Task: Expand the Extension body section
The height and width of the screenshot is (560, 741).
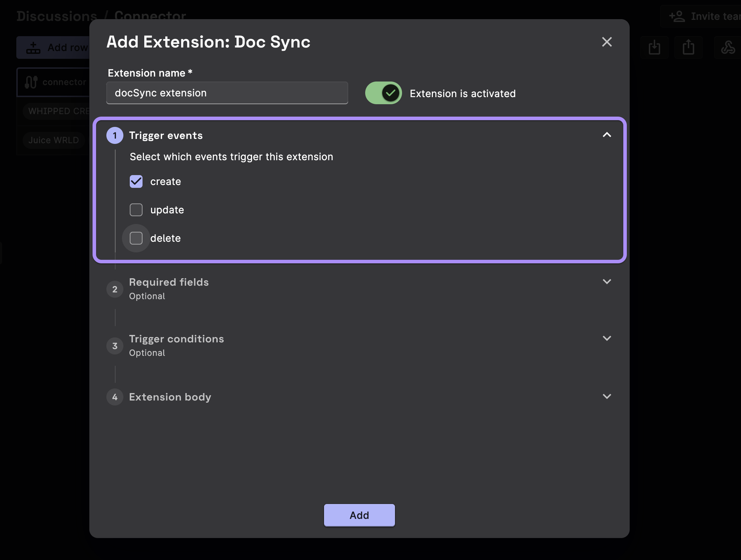Action: 607,397
